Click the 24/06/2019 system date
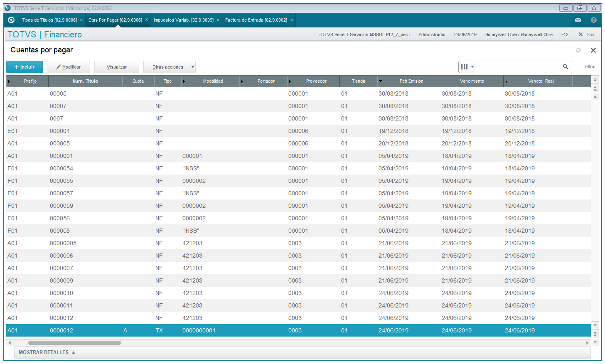This screenshot has height=364, width=605. [x=465, y=34]
